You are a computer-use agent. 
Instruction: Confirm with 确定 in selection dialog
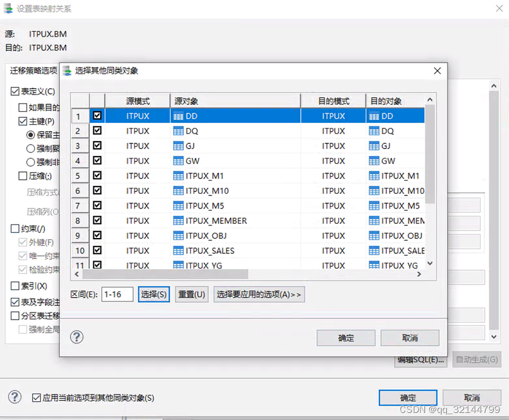tap(346, 338)
